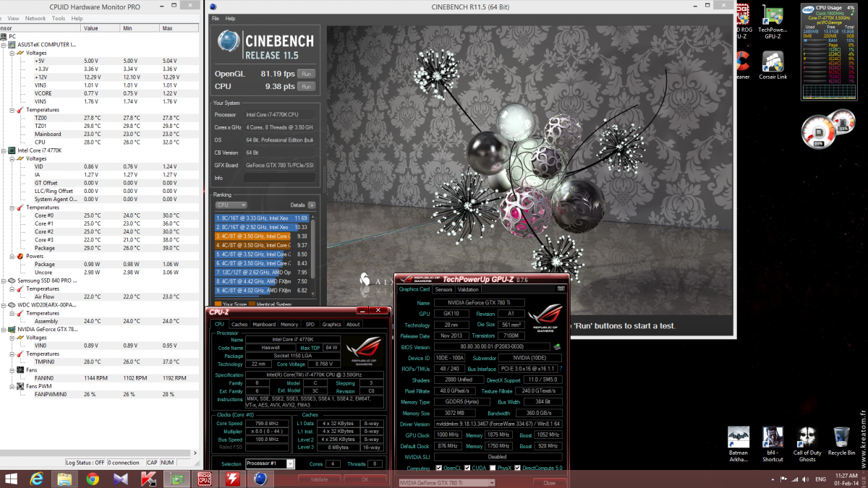The width and height of the screenshot is (868, 488).
Task: Open the Ranking CPU dropdown in Cinebench
Action: [x=231, y=205]
